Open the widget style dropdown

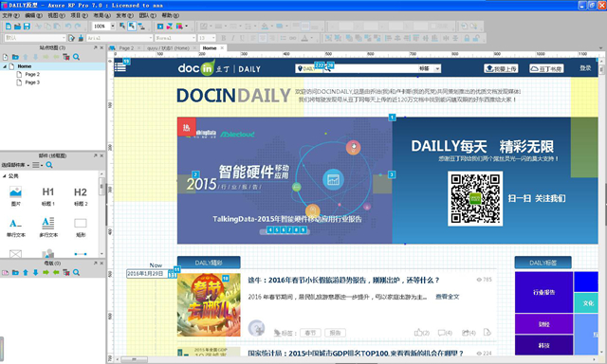(x=64, y=38)
